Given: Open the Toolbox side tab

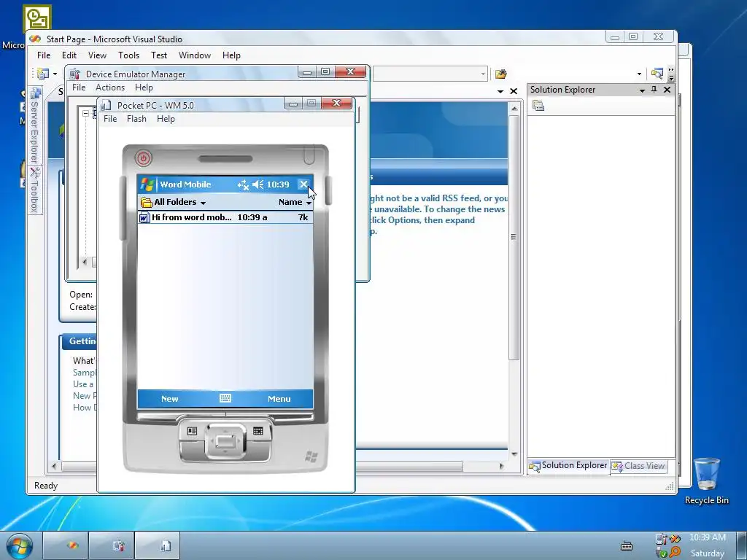Looking at the screenshot, I should point(35,190).
